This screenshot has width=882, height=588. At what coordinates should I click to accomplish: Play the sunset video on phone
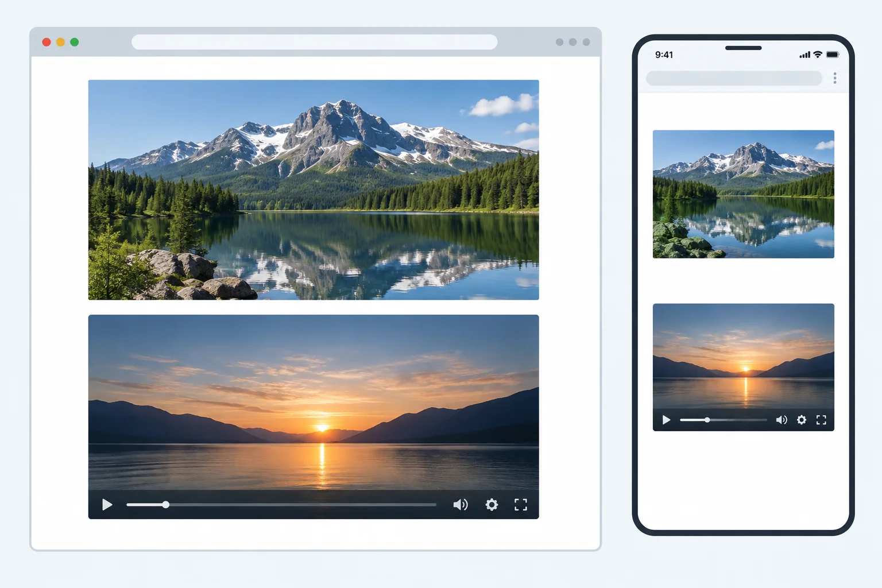coord(666,420)
